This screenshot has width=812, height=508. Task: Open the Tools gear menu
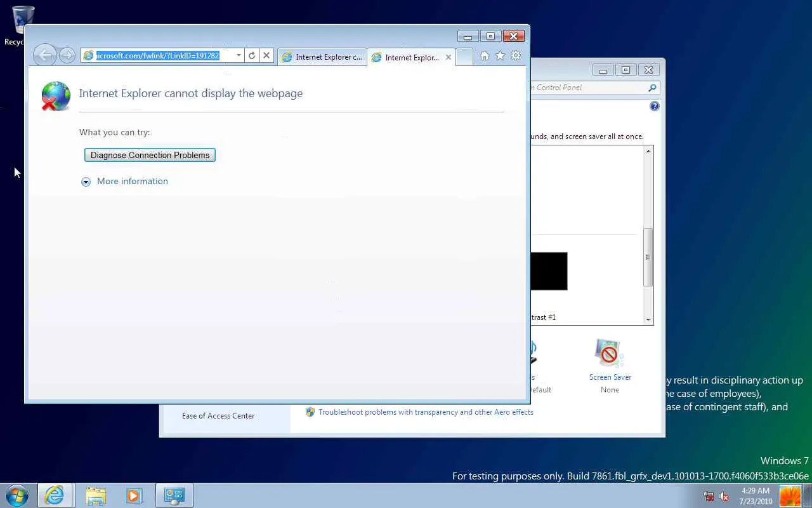pyautogui.click(x=516, y=56)
